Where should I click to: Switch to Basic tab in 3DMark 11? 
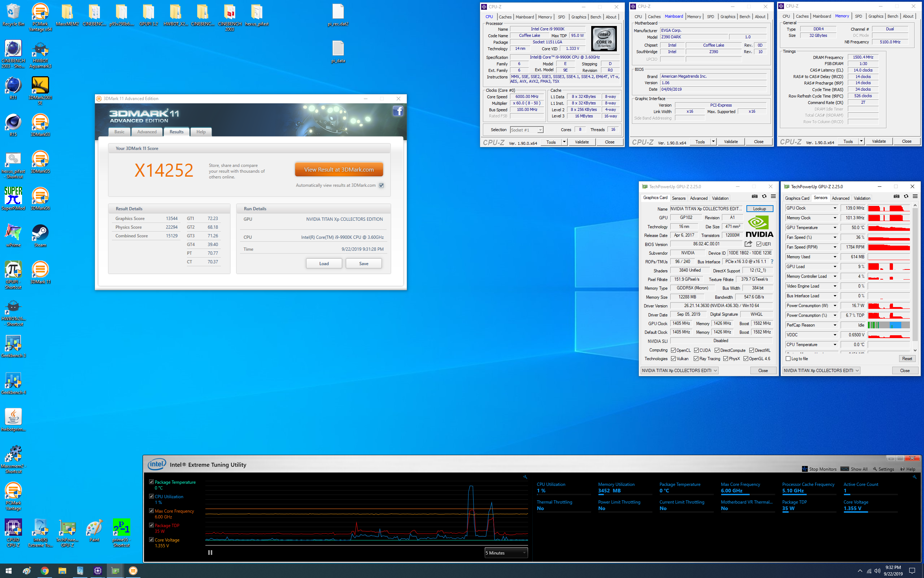click(x=119, y=132)
